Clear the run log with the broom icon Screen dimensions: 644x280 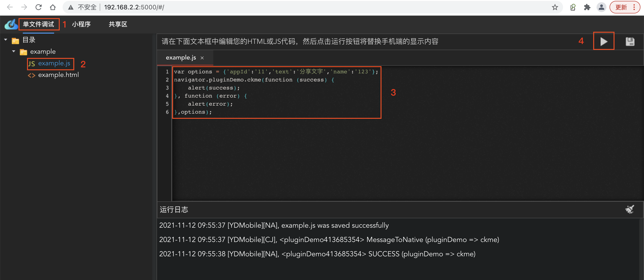pos(629,209)
